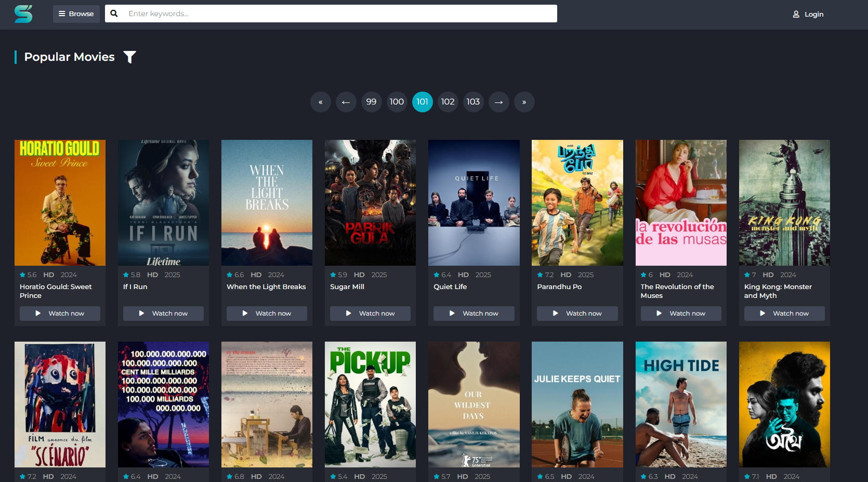This screenshot has width=868, height=482.
Task: Watch now for If I Run
Action: click(x=163, y=314)
